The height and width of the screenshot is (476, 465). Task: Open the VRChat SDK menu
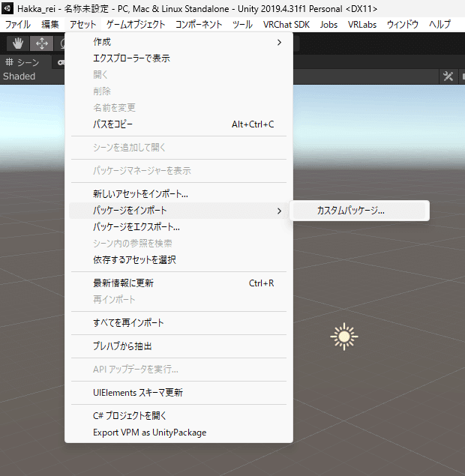click(x=286, y=24)
